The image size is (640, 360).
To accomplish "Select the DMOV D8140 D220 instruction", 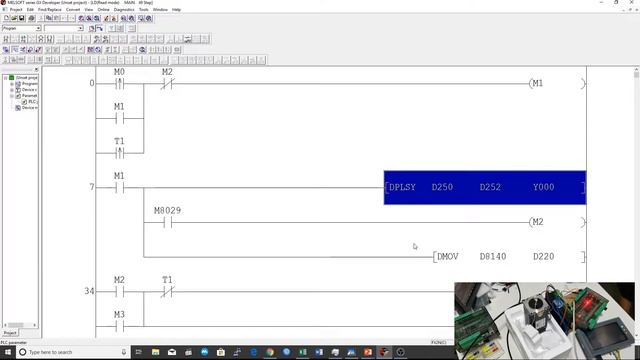I will 509,257.
